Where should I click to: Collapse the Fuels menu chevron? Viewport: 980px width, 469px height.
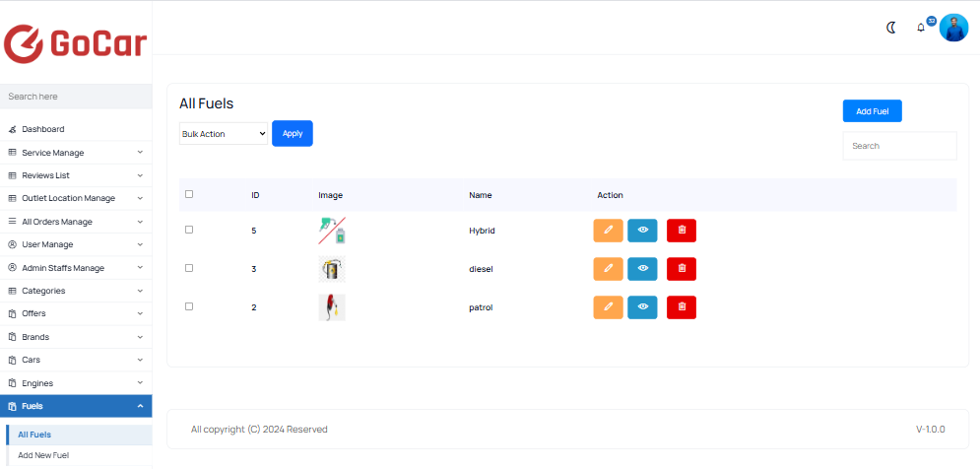pos(140,406)
